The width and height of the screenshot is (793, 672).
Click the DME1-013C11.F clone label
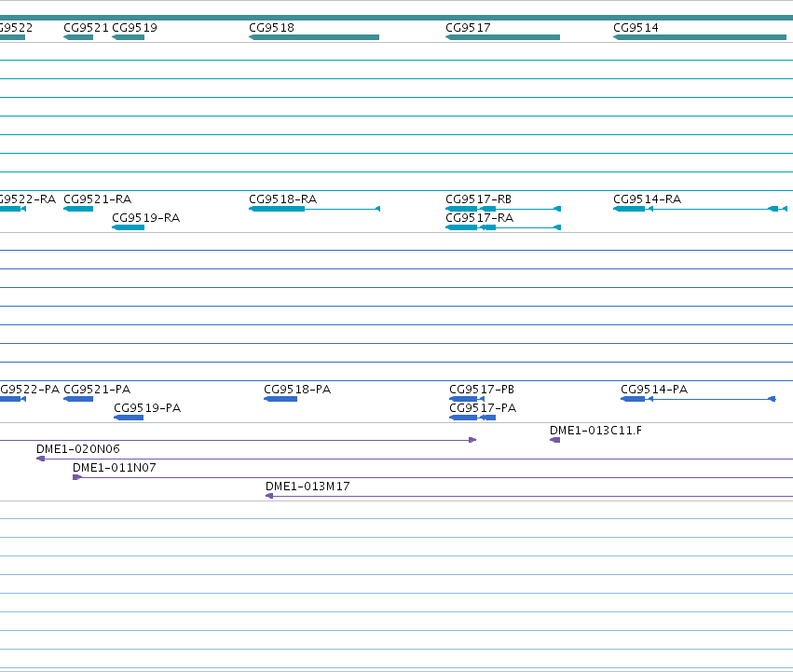pyautogui.click(x=595, y=430)
